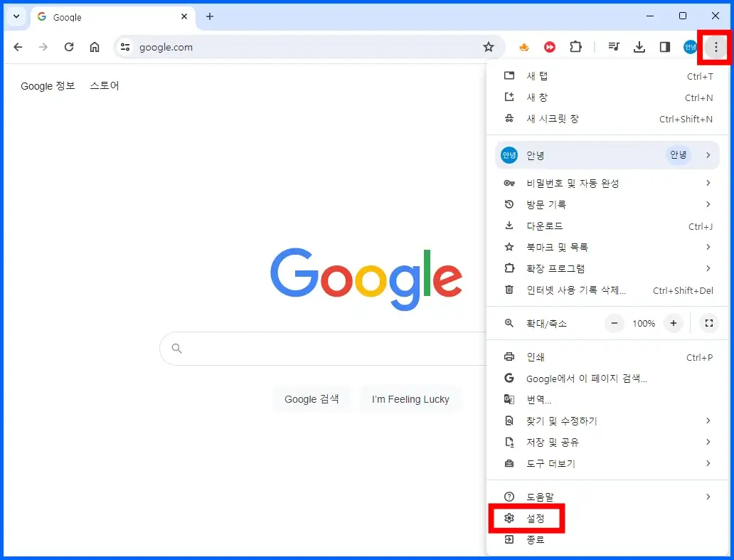Viewport: 734px width, 560px height.
Task: Click the orange flame extension icon
Action: (523, 47)
